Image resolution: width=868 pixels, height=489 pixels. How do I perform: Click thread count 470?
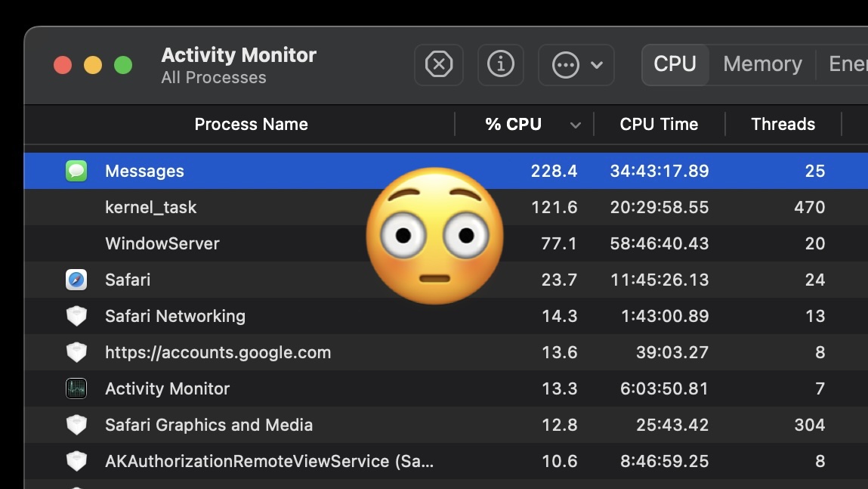point(809,207)
